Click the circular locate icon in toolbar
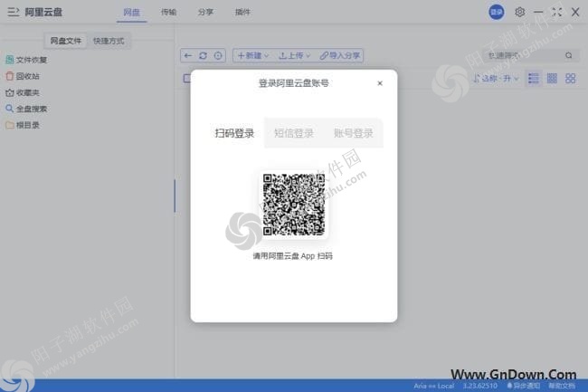Image resolution: width=588 pixels, height=392 pixels. pyautogui.click(x=218, y=55)
